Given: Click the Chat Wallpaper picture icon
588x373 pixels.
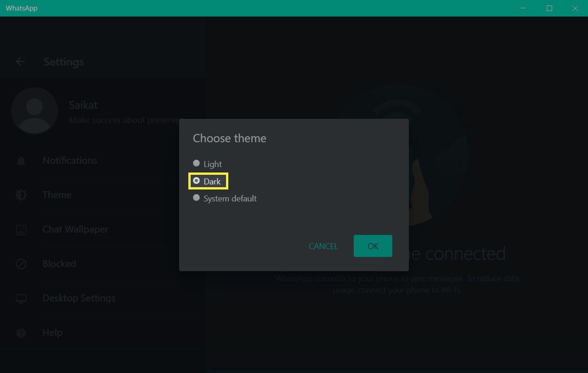Looking at the screenshot, I should (x=21, y=230).
